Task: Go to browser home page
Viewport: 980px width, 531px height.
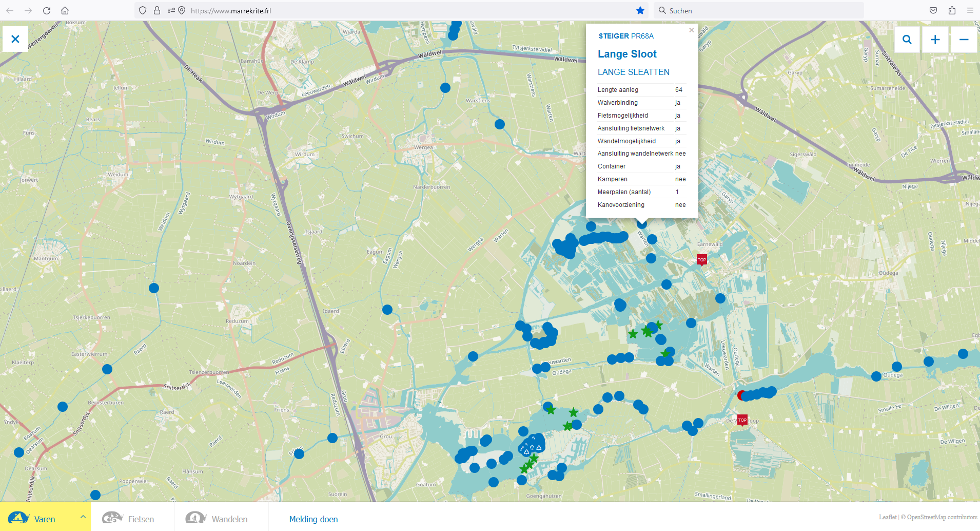Action: click(x=65, y=10)
